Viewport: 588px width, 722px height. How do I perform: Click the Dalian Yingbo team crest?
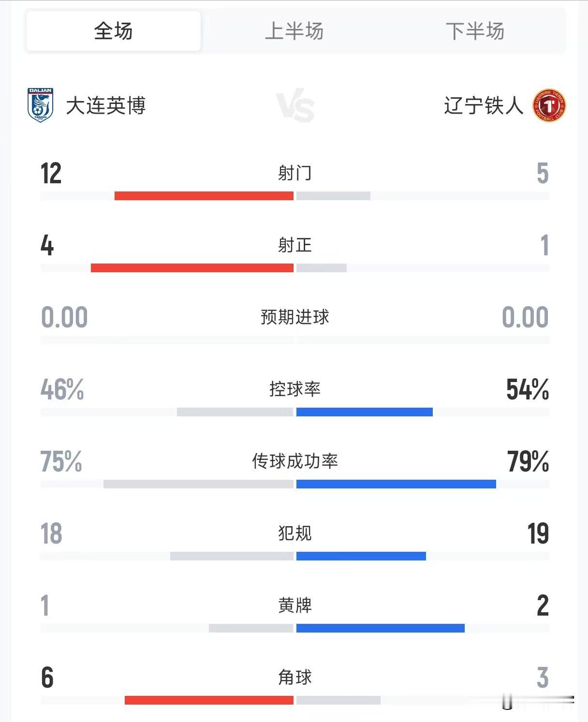(x=40, y=105)
